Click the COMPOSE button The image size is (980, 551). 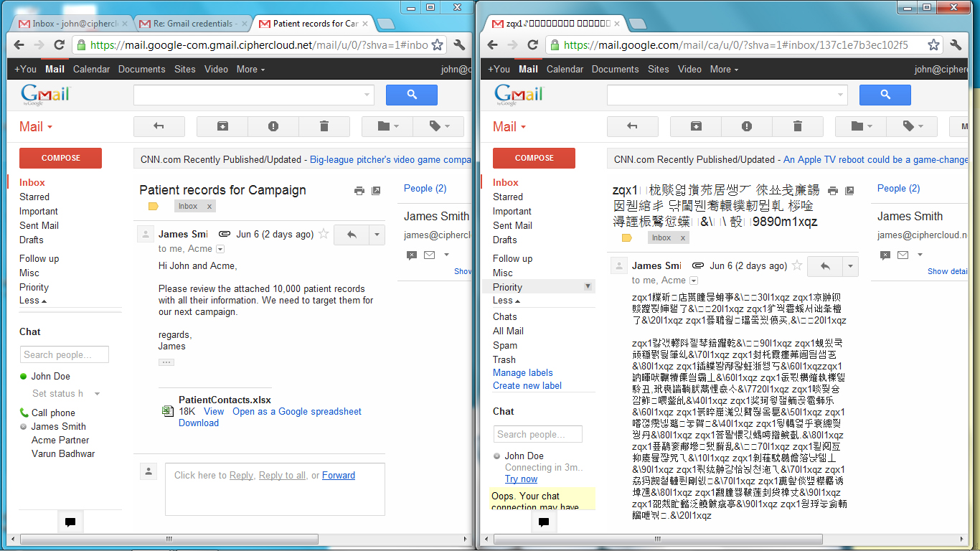(x=60, y=158)
